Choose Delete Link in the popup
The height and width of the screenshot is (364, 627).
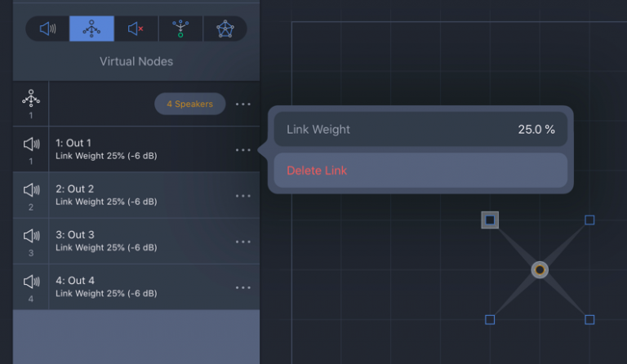[x=420, y=171]
